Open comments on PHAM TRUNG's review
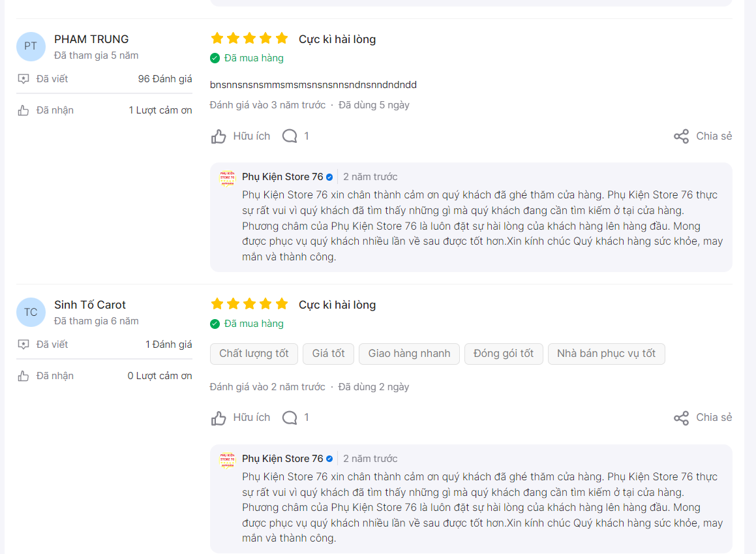The height and width of the screenshot is (554, 756). click(295, 136)
